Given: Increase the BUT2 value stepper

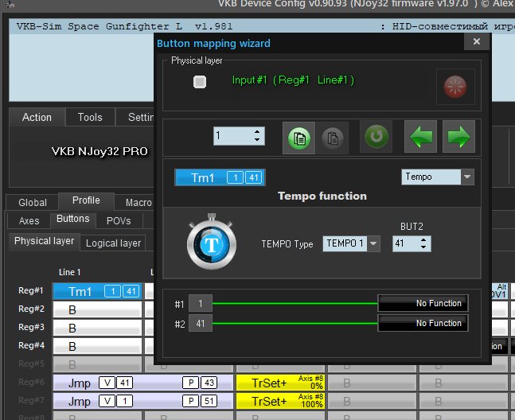Looking at the screenshot, I should click(x=423, y=240).
